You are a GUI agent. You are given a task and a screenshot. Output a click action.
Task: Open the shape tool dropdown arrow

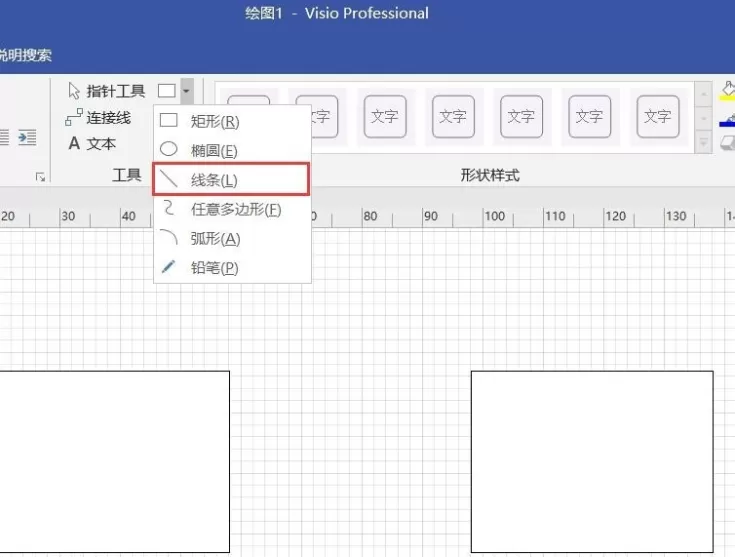point(187,90)
